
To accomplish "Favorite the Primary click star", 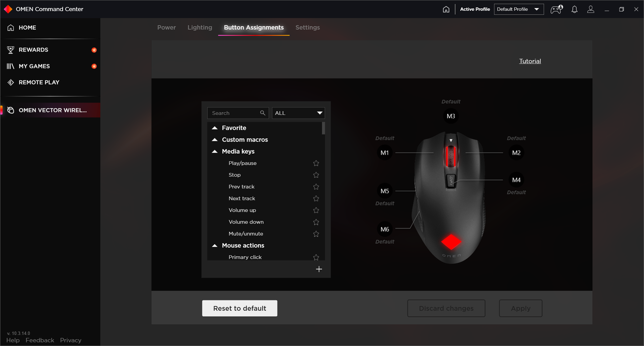I will [316, 257].
